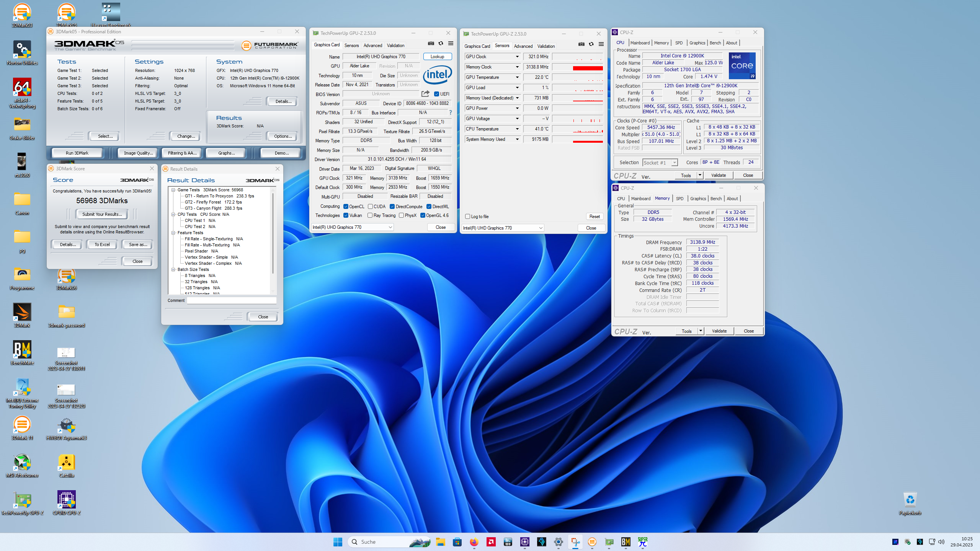Open the CPU Temperature sensor dropdown
This screenshot has height=551, width=980.
coord(517,129)
